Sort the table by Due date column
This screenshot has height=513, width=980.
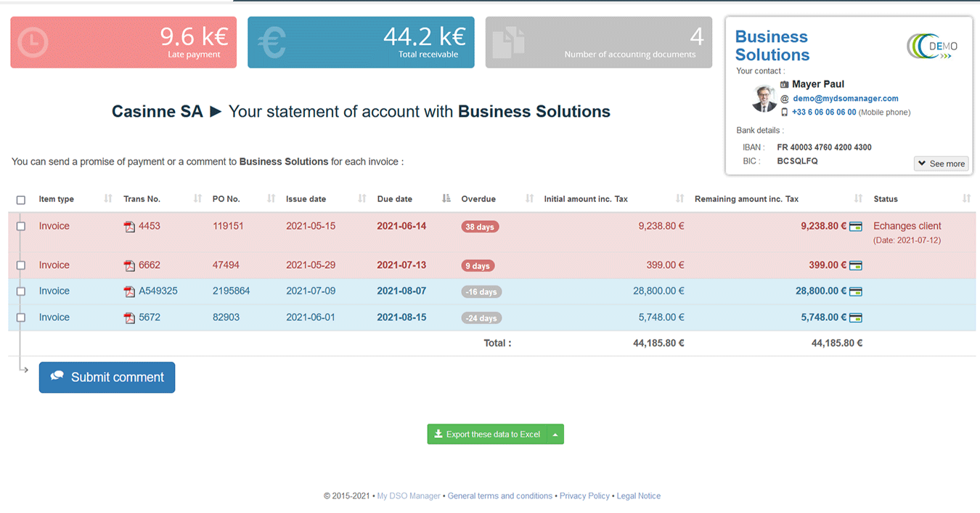(395, 199)
